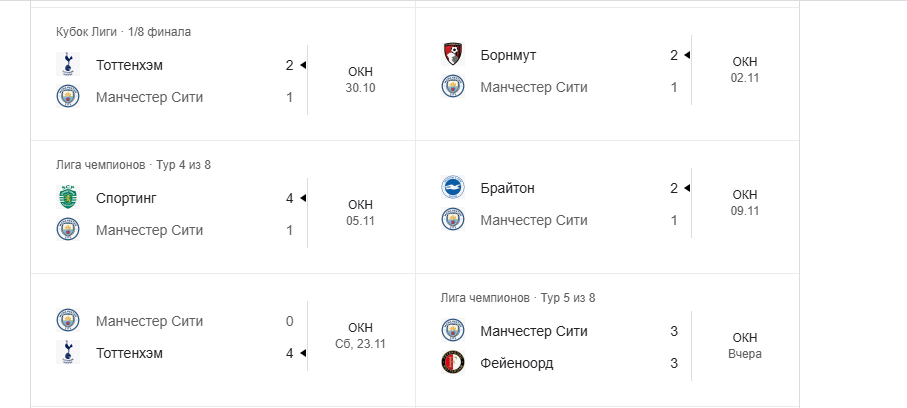Click Tottenham crest in the 23.11 match
907x408 pixels.
point(67,353)
